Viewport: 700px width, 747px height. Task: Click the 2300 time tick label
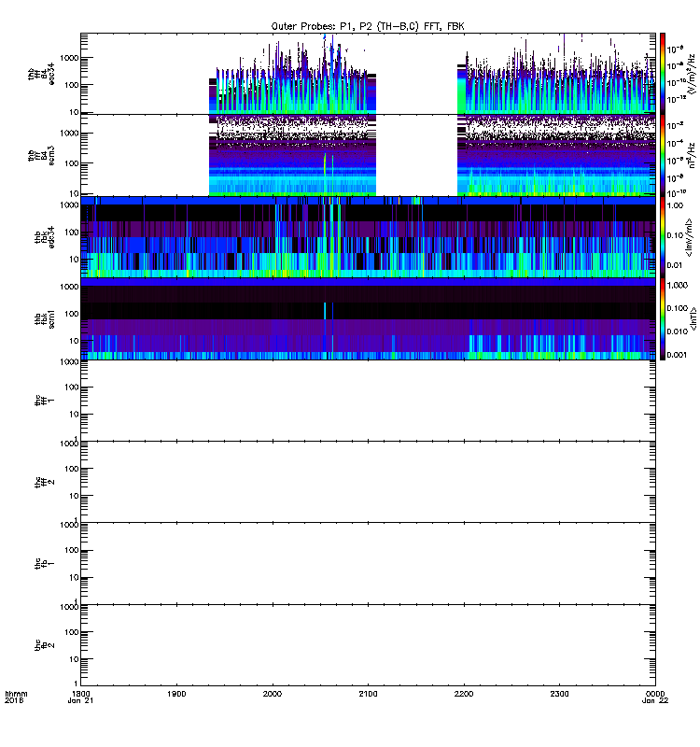pyautogui.click(x=560, y=695)
